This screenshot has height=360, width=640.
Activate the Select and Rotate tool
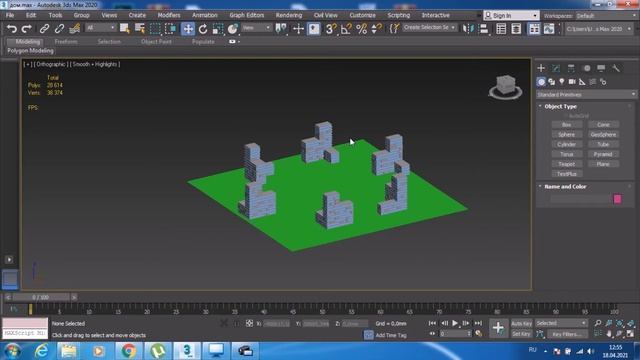click(x=203, y=29)
